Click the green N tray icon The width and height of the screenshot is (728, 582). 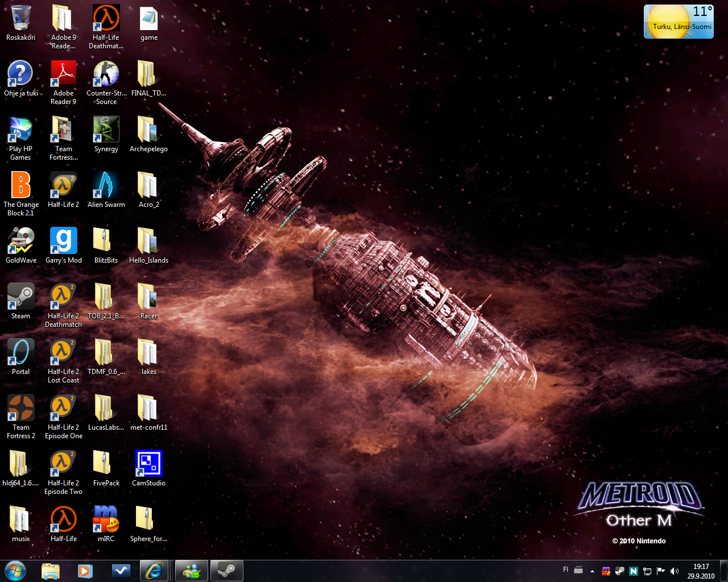click(x=633, y=571)
